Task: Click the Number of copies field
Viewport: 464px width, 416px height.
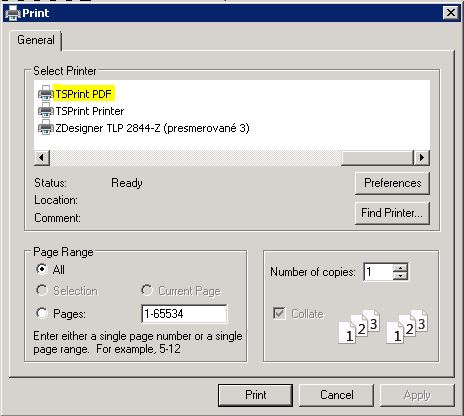Action: (379, 272)
